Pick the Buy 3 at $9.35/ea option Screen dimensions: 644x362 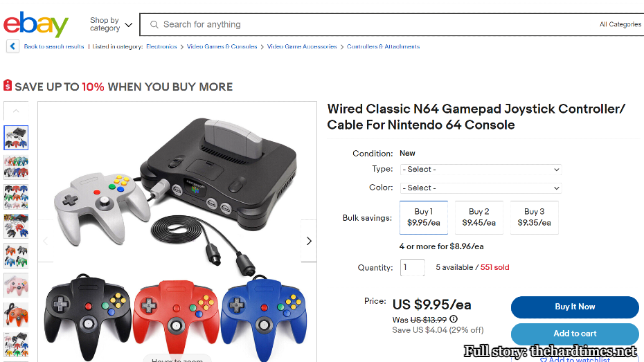tap(534, 217)
